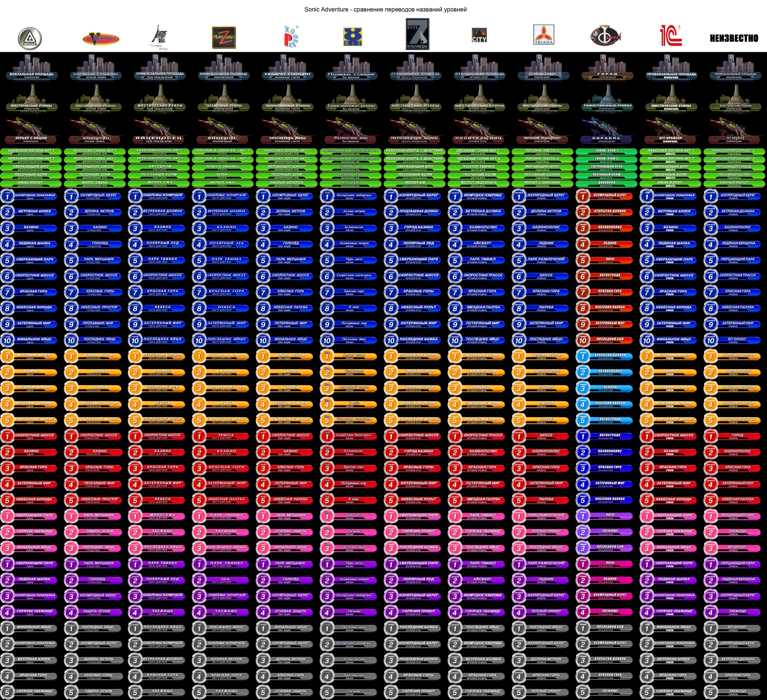Click the ПЕРЕВОЗЧИК БОМБ ship banner

[415, 138]
